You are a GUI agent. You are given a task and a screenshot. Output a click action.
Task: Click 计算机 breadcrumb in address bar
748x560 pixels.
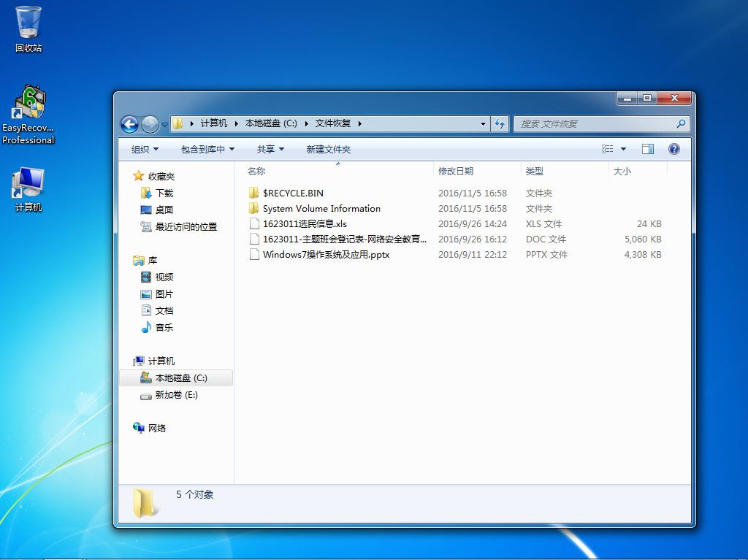pyautogui.click(x=214, y=123)
